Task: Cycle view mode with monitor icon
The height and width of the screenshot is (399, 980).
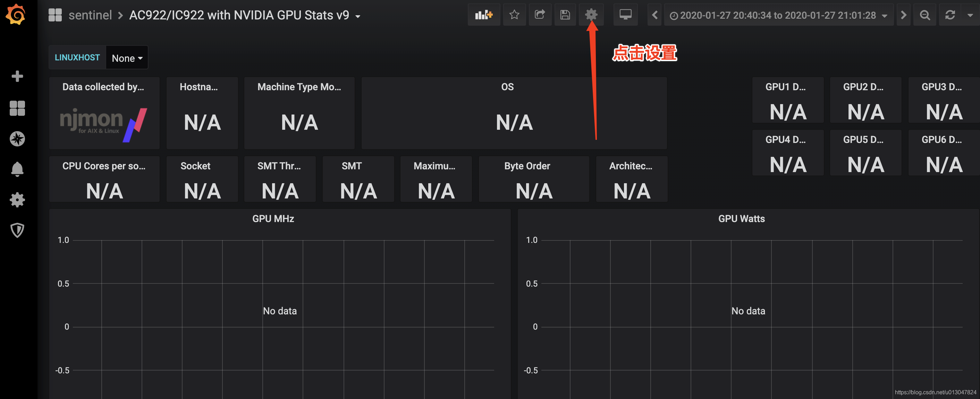Action: [625, 15]
